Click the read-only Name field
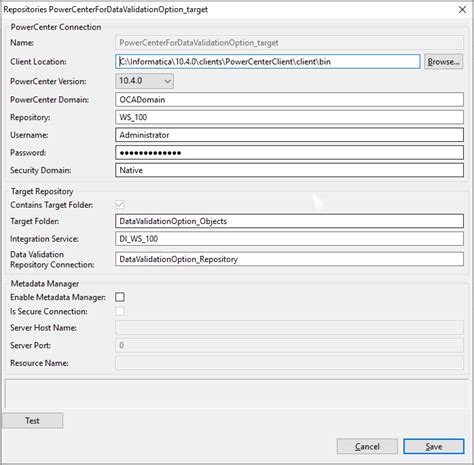This screenshot has height=465, width=474. click(289, 43)
